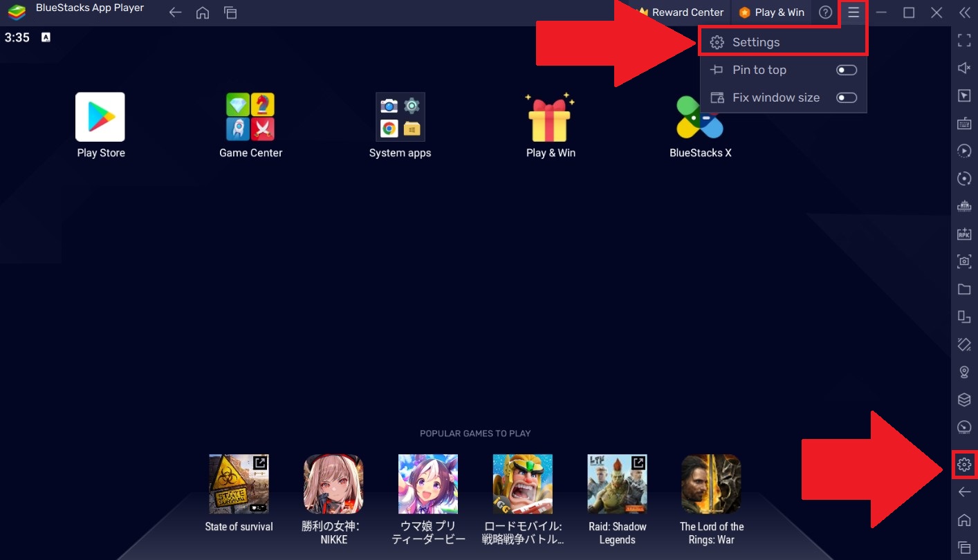Collapse the right sidebar
This screenshot has height=560, width=978.
pyautogui.click(x=963, y=12)
